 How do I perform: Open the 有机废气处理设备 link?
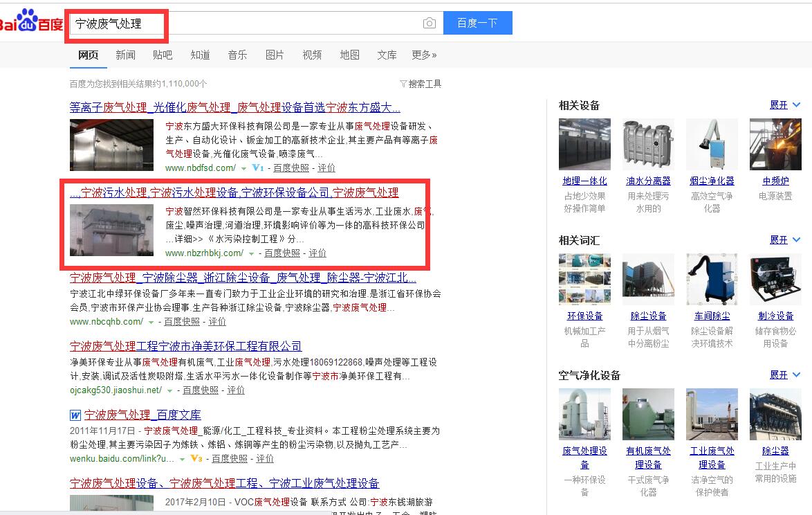(648, 458)
